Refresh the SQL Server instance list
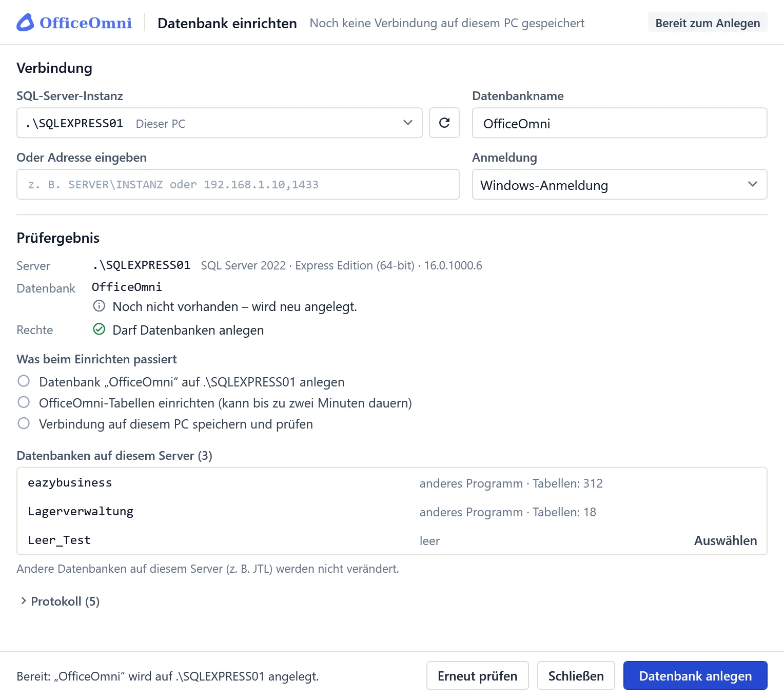 (444, 123)
